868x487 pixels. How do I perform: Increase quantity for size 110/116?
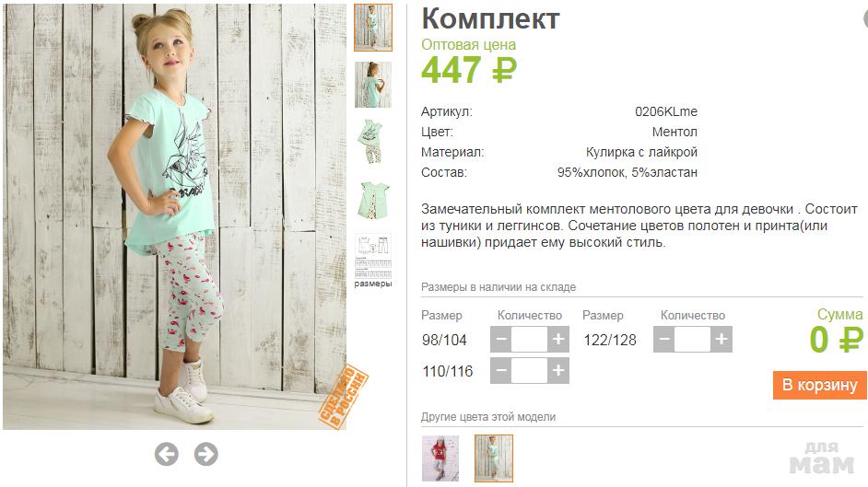click(x=558, y=370)
